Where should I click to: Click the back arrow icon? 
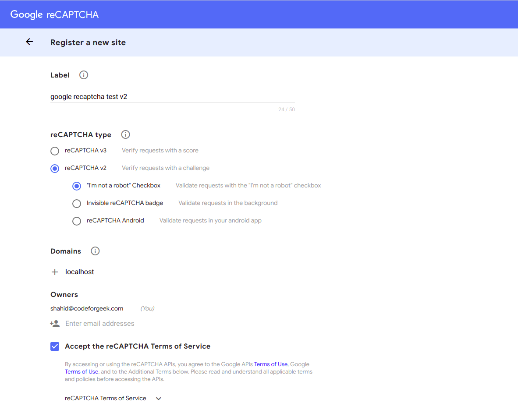29,42
